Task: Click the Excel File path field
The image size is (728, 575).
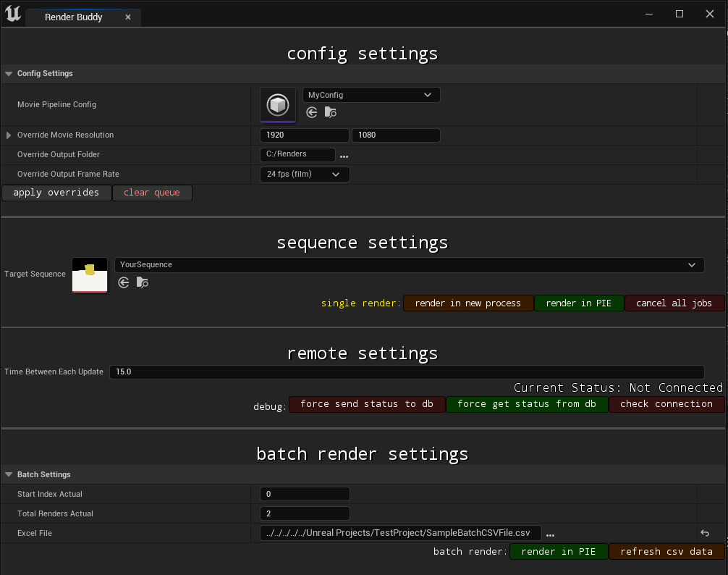Action: 401,533
